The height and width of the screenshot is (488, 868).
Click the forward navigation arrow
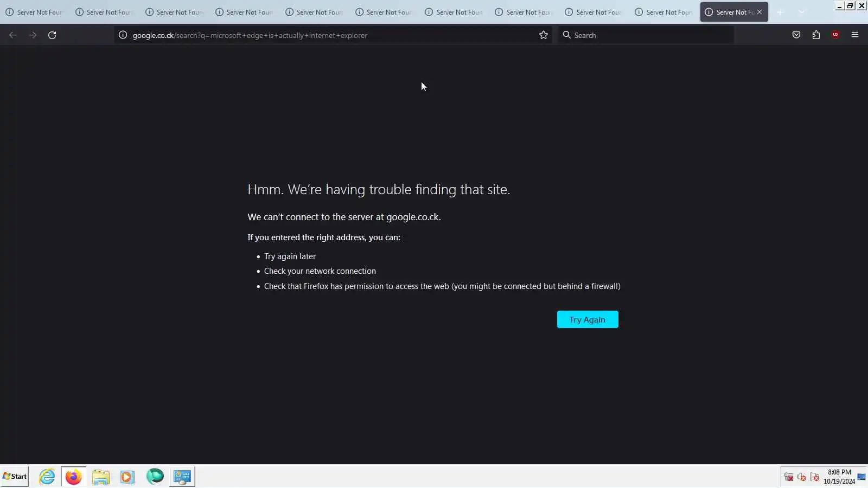(33, 35)
